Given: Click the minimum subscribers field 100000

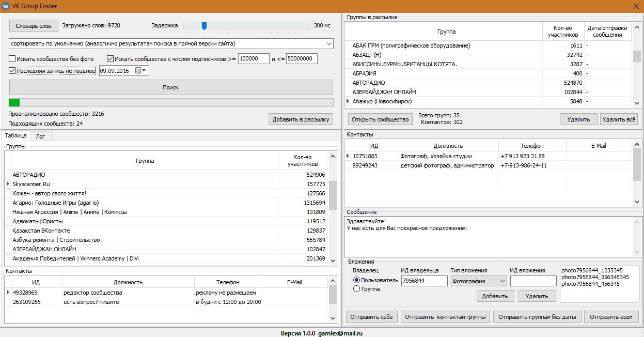Looking at the screenshot, I should point(254,59).
